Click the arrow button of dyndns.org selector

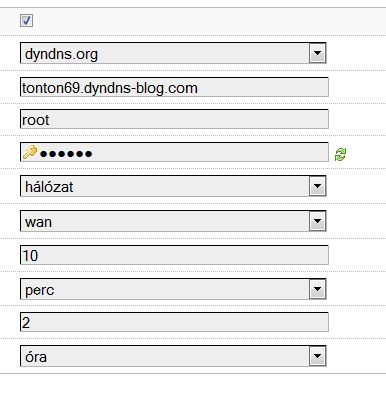(317, 53)
